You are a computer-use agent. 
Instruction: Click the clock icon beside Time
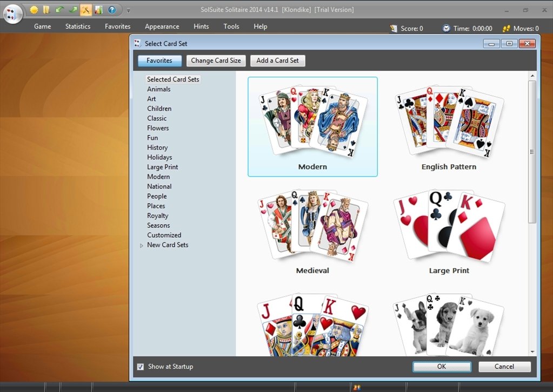(446, 28)
